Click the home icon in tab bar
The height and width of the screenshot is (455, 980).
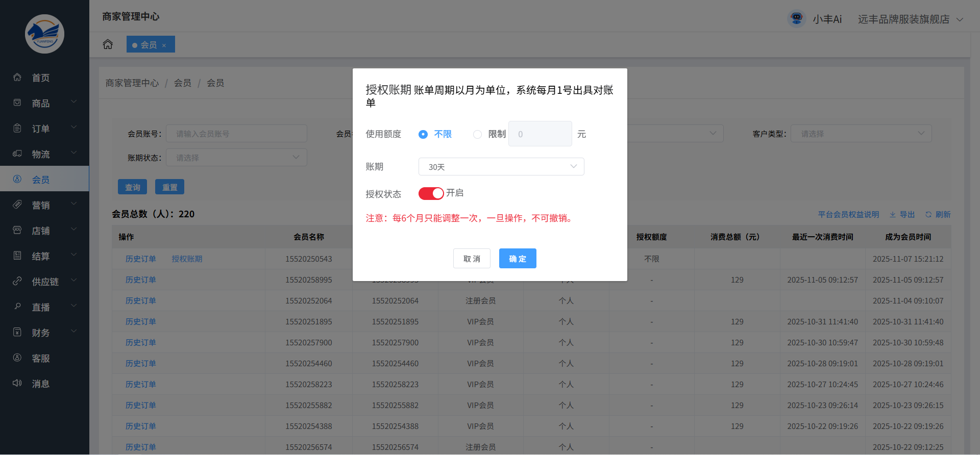coord(108,44)
